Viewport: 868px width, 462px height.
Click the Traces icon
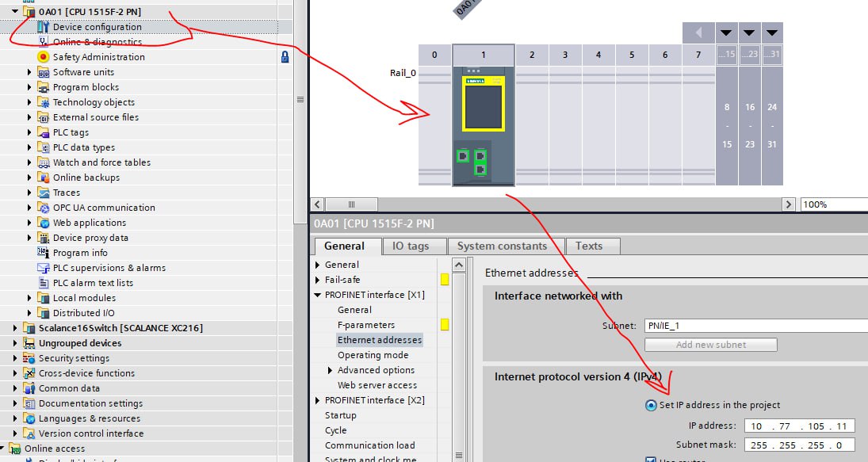43,192
